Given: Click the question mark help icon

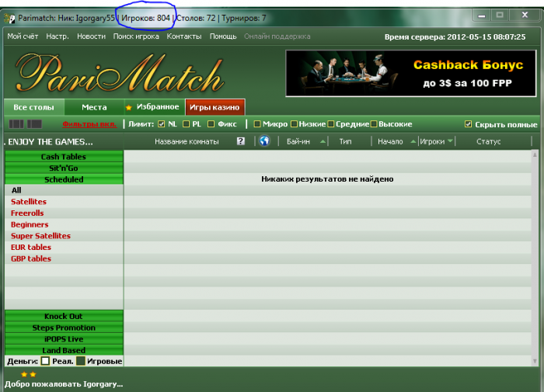Looking at the screenshot, I should (241, 141).
